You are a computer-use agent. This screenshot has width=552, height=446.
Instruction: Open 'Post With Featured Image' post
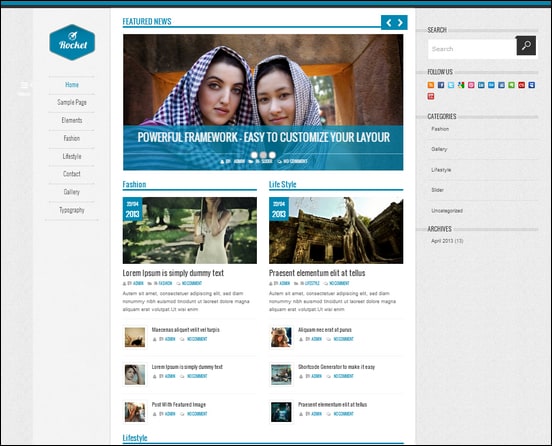point(178,405)
